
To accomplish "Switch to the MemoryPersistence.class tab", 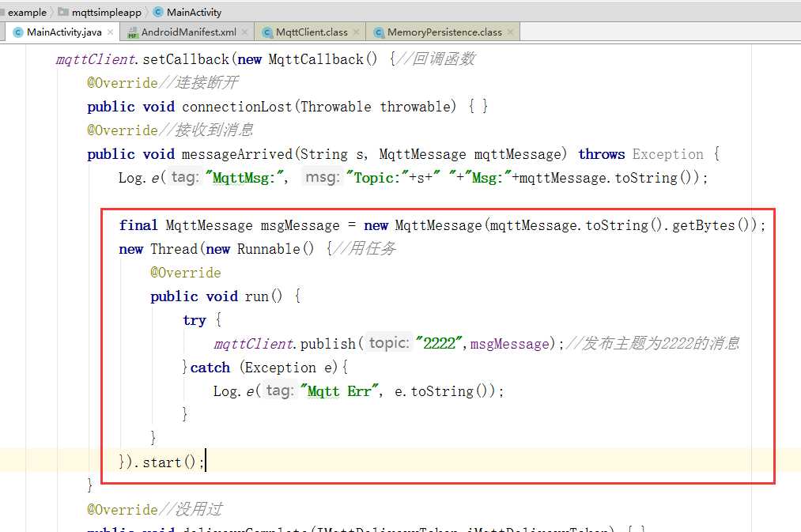I will (444, 32).
